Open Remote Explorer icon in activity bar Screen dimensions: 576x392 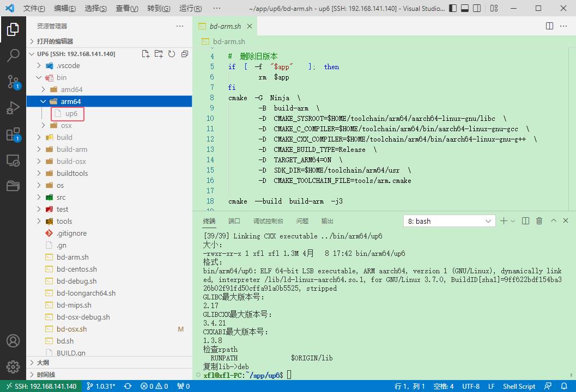(x=13, y=161)
